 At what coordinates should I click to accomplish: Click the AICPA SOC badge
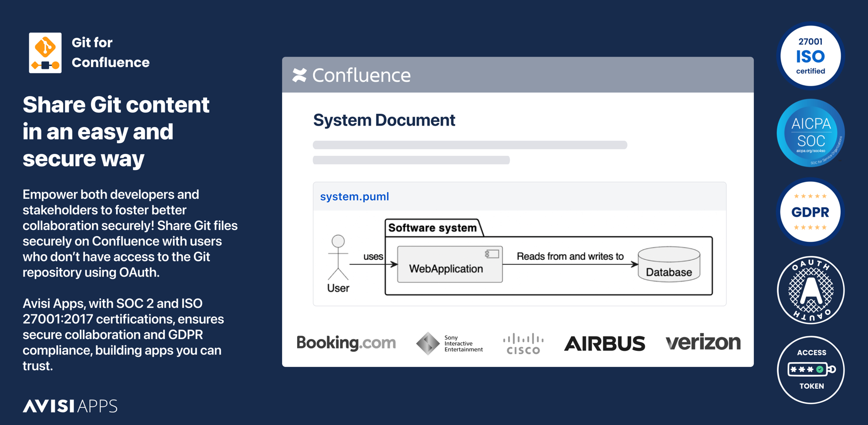810,133
